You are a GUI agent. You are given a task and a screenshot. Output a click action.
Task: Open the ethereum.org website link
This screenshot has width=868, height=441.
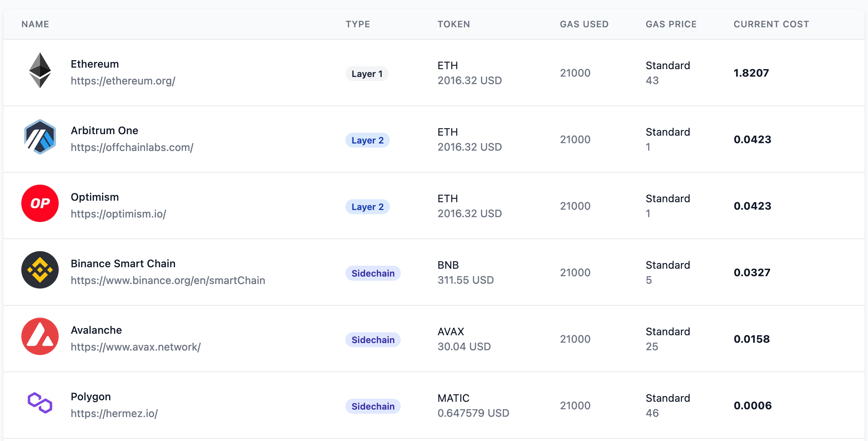123,81
